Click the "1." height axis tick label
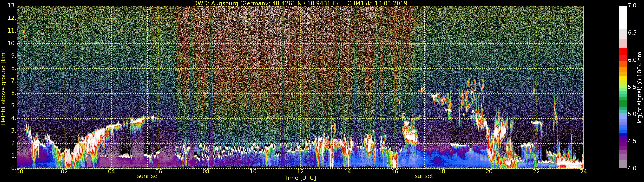 coord(14,156)
